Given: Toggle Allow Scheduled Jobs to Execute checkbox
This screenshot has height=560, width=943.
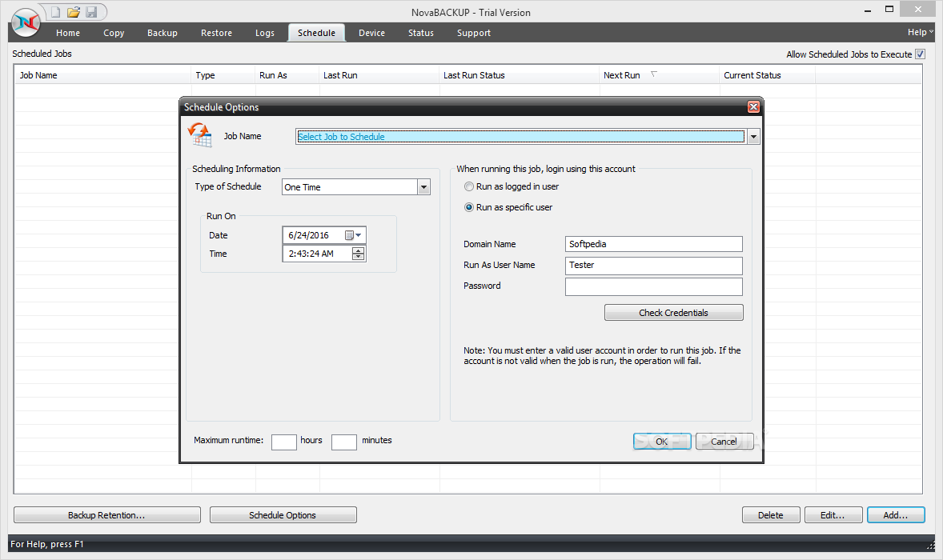Looking at the screenshot, I should click(x=920, y=54).
